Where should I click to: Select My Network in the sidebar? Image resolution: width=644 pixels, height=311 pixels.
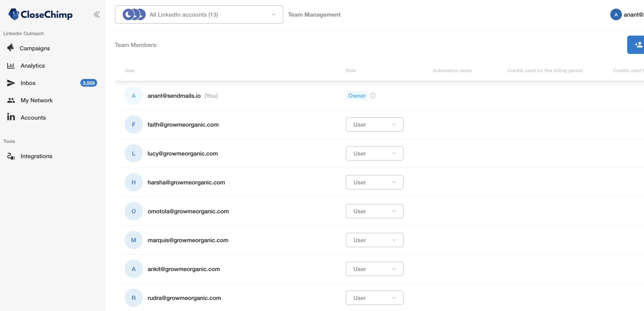coord(37,100)
